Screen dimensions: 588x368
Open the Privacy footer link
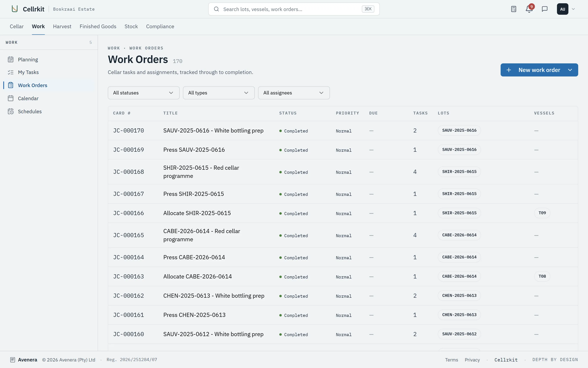click(472, 360)
